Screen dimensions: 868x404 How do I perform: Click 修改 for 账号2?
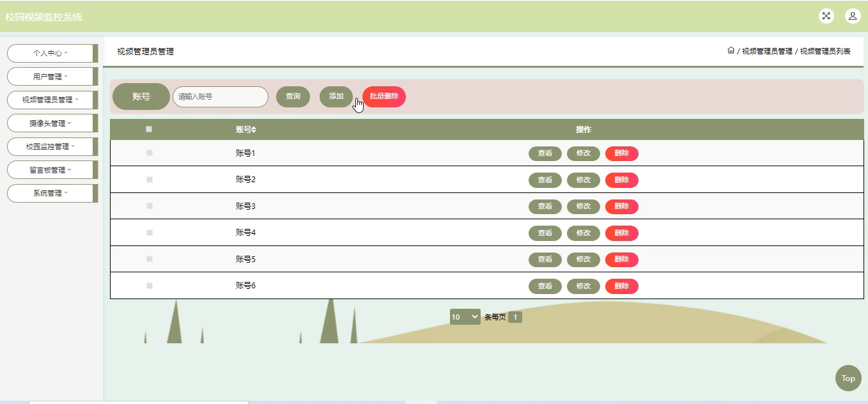584,180
